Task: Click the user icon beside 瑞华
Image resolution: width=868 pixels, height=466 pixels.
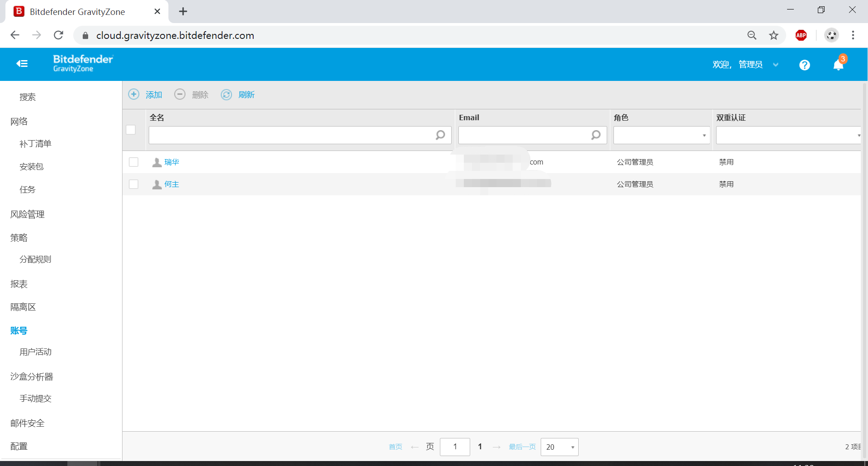Action: 157,162
